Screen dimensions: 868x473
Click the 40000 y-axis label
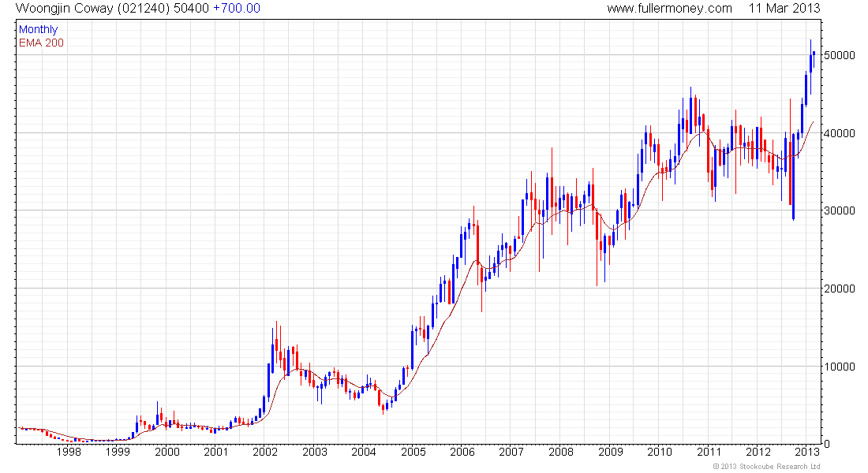(x=840, y=133)
